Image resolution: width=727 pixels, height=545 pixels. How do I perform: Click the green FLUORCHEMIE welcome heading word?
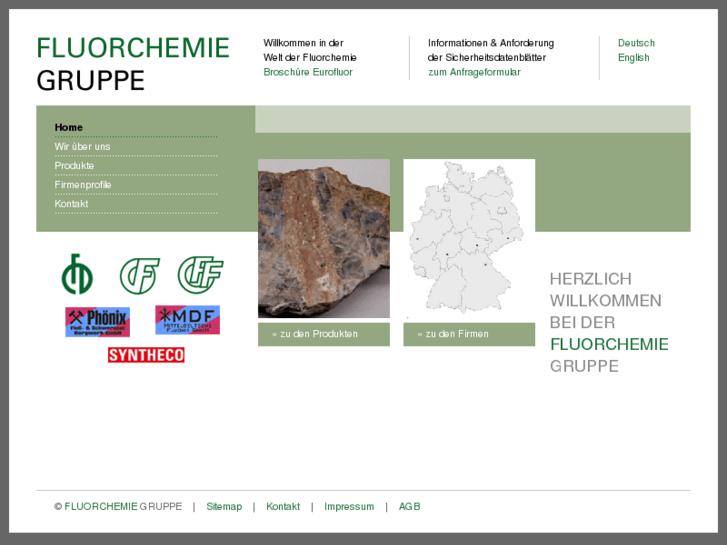pyautogui.click(x=609, y=345)
